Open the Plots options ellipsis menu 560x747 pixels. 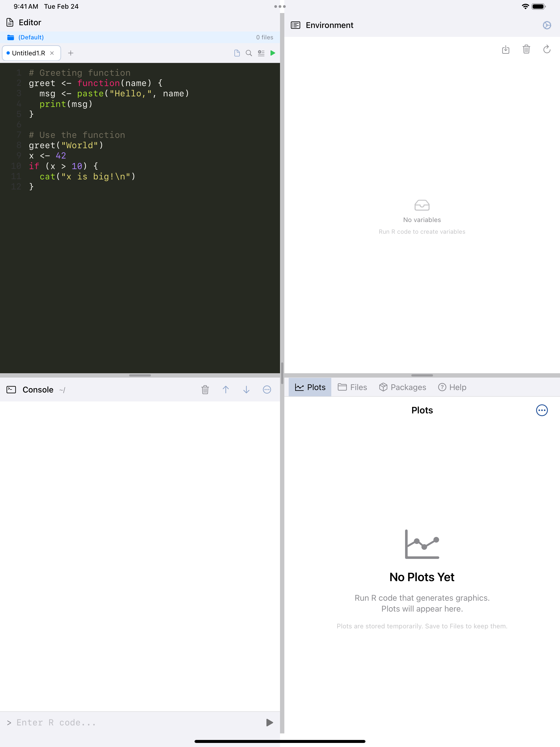542,410
